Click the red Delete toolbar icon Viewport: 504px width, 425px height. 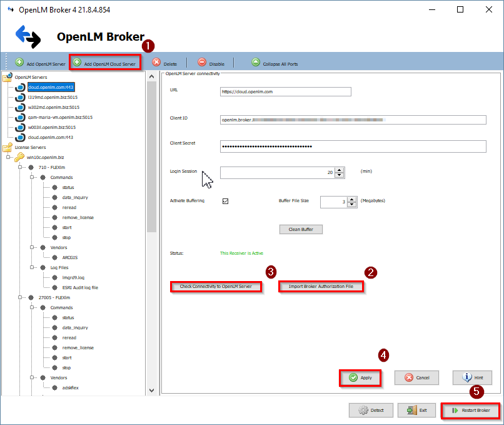click(156, 63)
